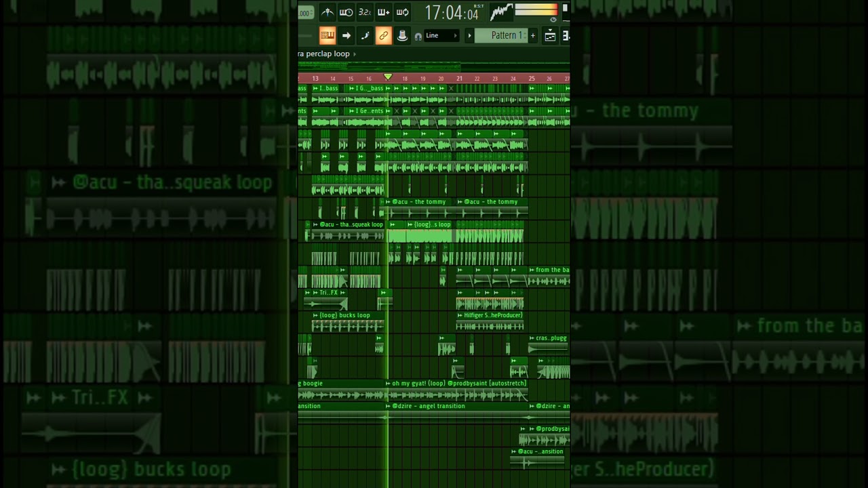The width and height of the screenshot is (868, 488).
Task: Select '@prodbysai' clip near bottom
Action: click(548, 436)
